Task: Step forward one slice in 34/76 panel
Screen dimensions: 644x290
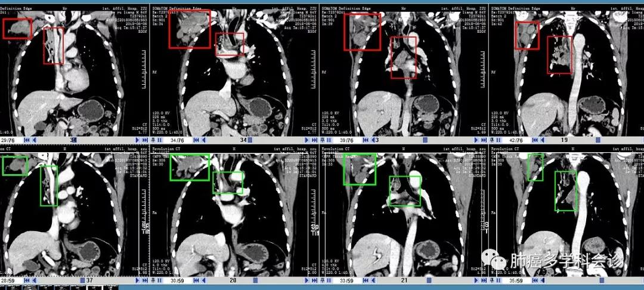Action: click(x=307, y=140)
